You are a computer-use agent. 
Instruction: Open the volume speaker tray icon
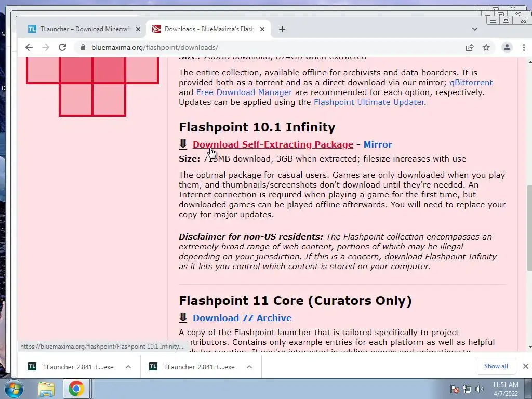coord(479,389)
